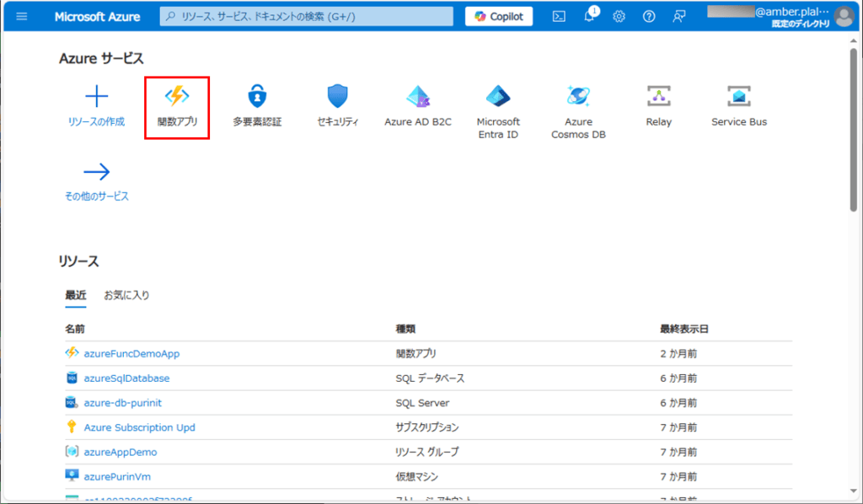Switch to the お気に入り tab
Viewport: 863px width, 504px height.
(x=126, y=296)
